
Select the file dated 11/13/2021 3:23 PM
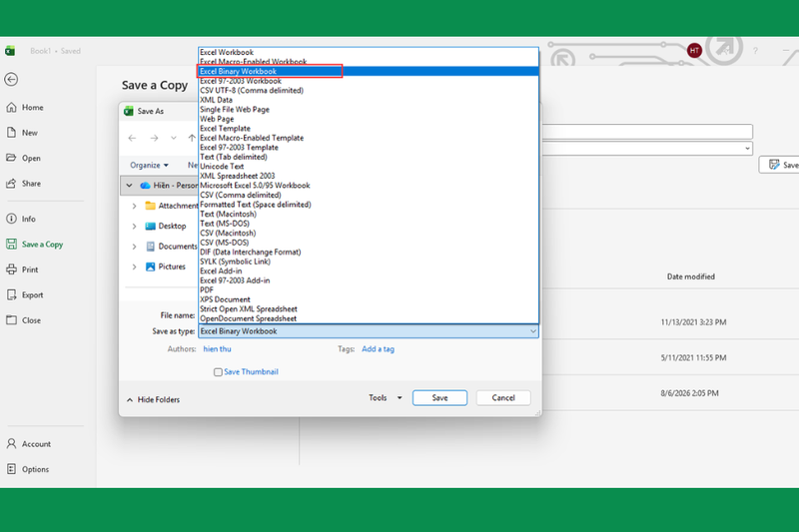pos(693,322)
